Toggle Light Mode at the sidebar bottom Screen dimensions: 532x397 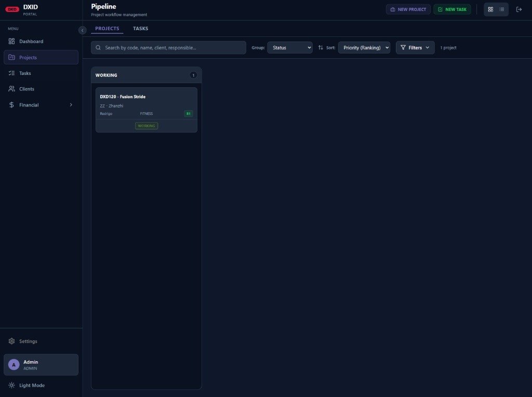(x=12, y=385)
